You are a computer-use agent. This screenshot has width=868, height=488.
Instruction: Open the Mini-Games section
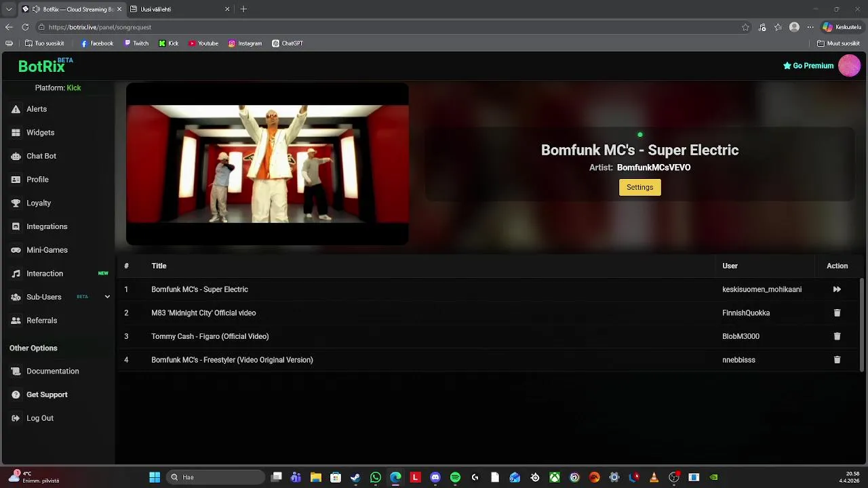[47, 250]
